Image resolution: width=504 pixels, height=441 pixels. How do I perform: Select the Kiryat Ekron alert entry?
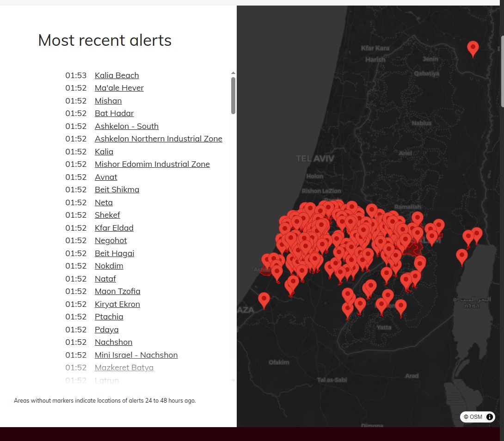point(117,304)
